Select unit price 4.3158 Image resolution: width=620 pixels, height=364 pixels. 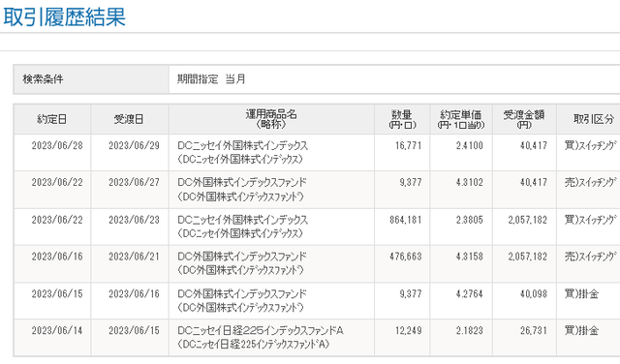click(469, 257)
